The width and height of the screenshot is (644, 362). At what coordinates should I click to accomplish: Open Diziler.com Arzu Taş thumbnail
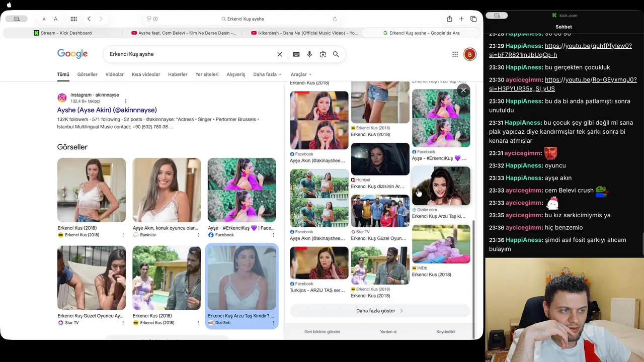click(441, 186)
